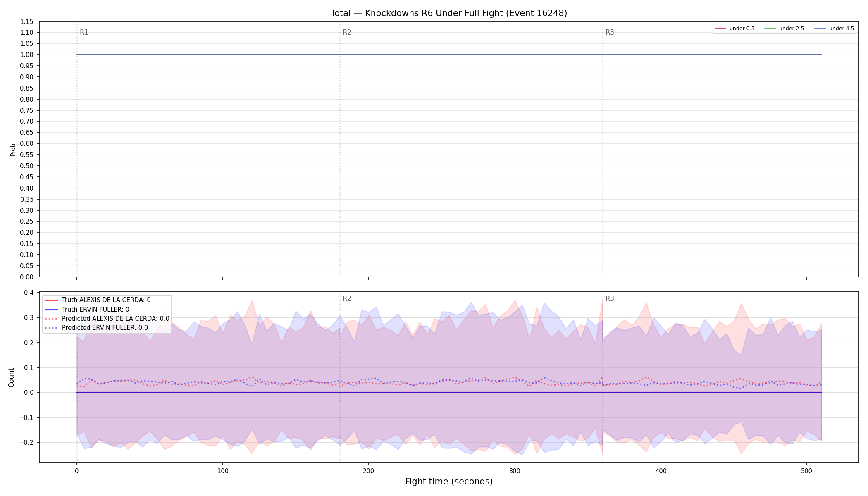Click the blue line swatch beside 'under 4.5'

click(820, 29)
